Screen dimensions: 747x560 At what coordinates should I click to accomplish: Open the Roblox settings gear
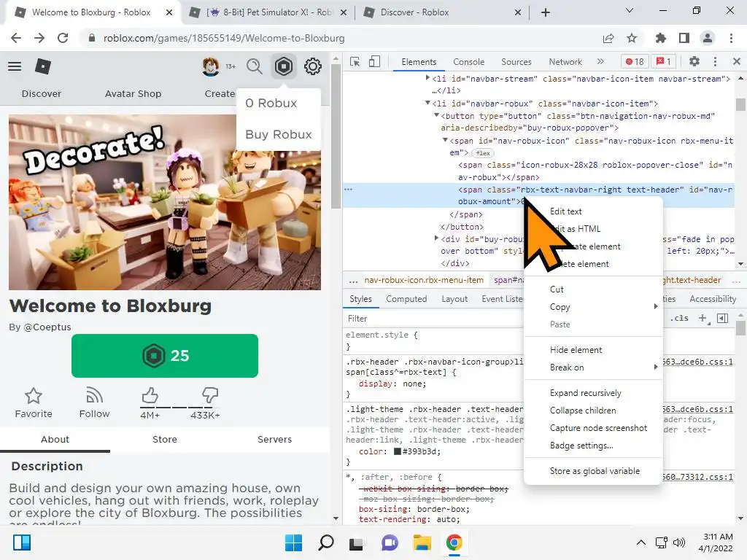coord(312,66)
